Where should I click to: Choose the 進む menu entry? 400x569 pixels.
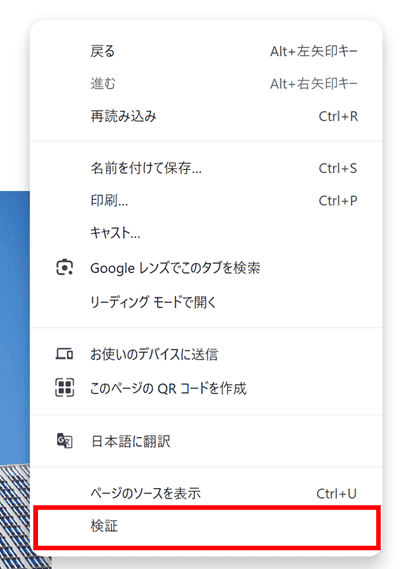[206, 84]
